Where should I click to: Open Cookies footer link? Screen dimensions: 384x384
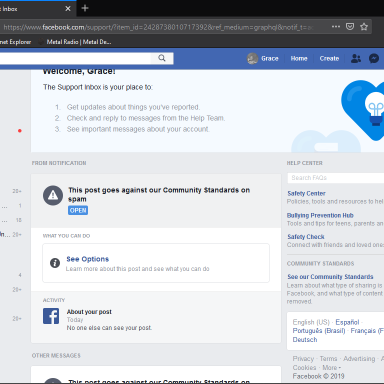click(x=304, y=367)
